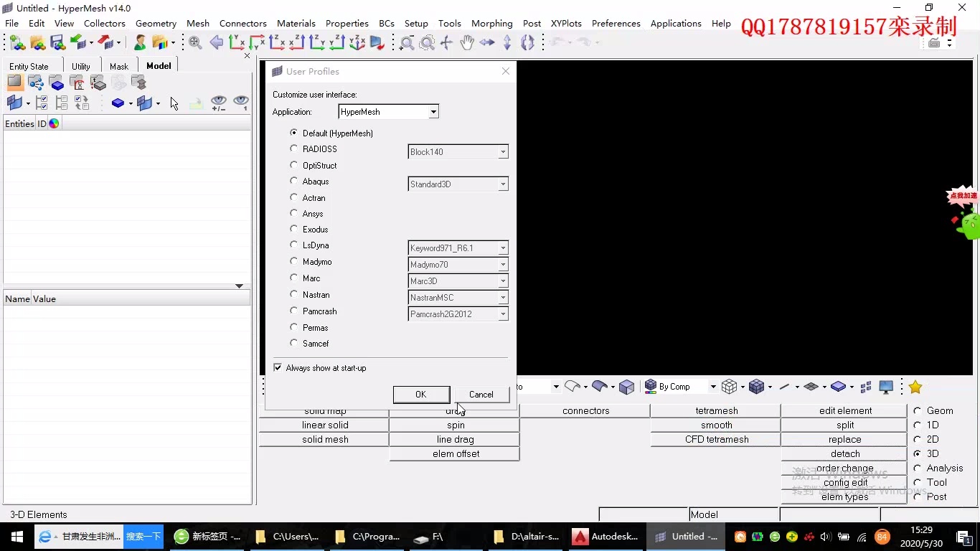Expand the By Comp color mode dropdown
The image size is (980, 551).
click(x=712, y=387)
